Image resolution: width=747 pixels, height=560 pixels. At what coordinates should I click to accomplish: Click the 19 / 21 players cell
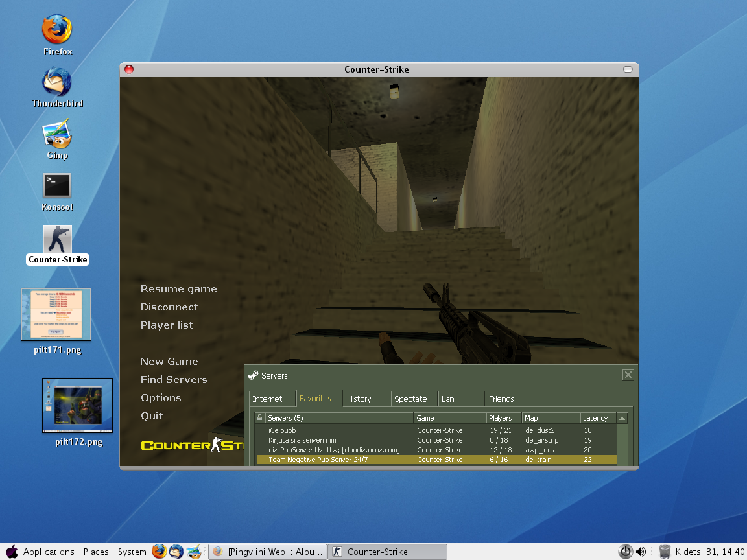[500, 430]
